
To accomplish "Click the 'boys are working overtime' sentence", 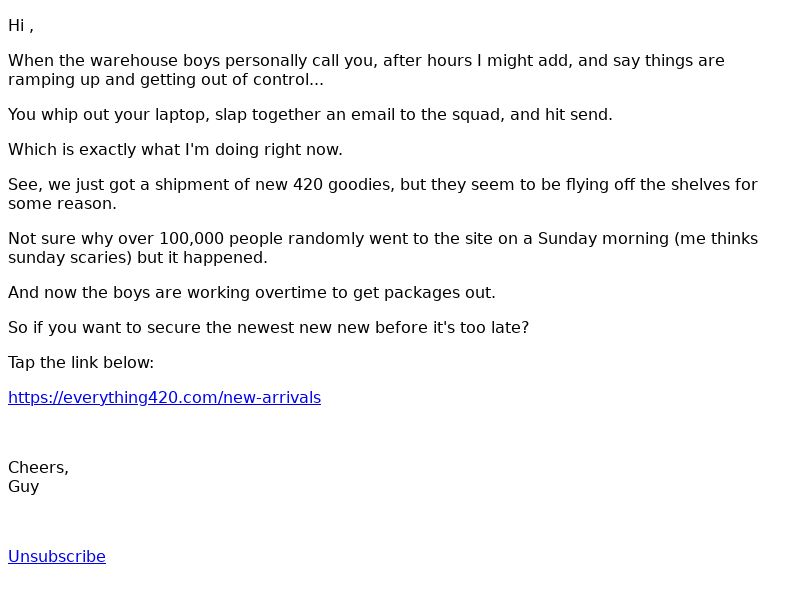I will [252, 293].
